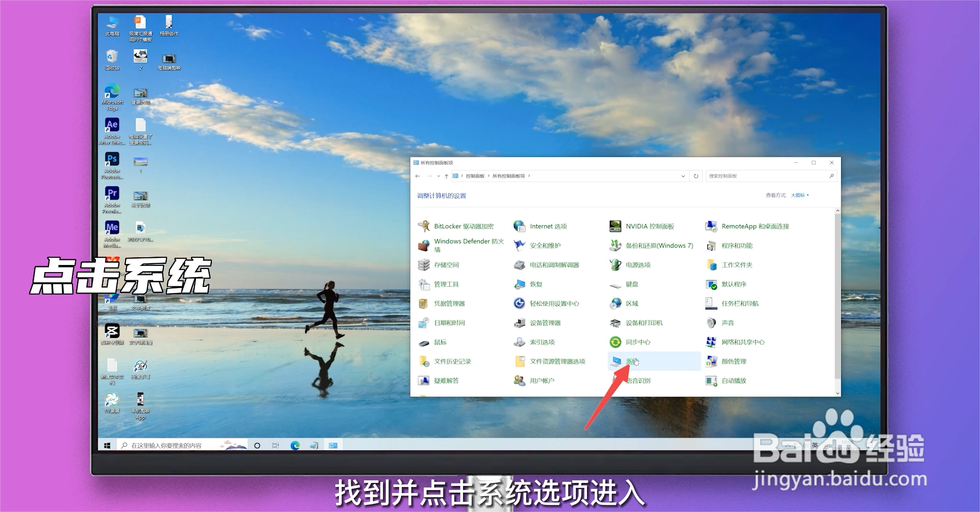Screen dimensions: 980x512
Task: Open 轻松使用设置中心 item
Action: (x=547, y=304)
